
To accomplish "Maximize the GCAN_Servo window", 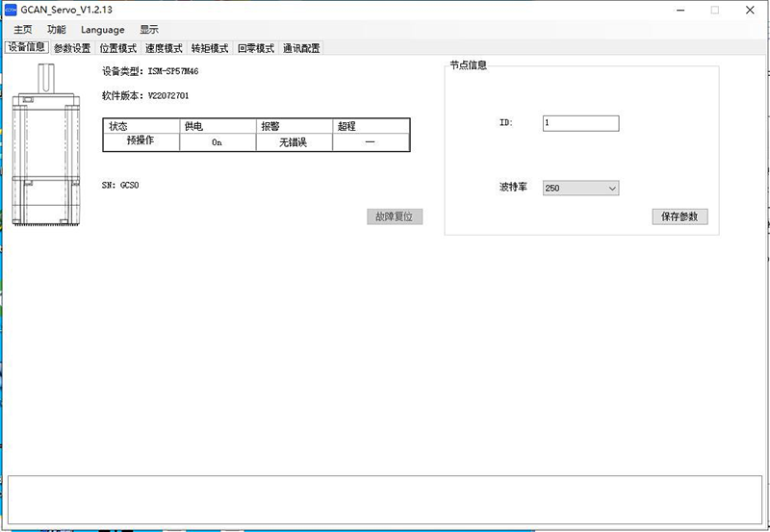I will coord(714,10).
